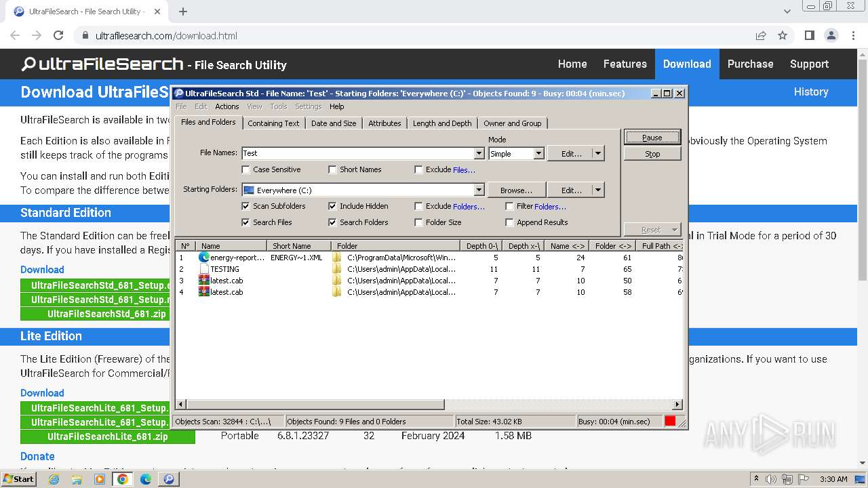This screenshot has width=868, height=488.
Task: Show hidden tray icons arrow
Action: (756, 479)
